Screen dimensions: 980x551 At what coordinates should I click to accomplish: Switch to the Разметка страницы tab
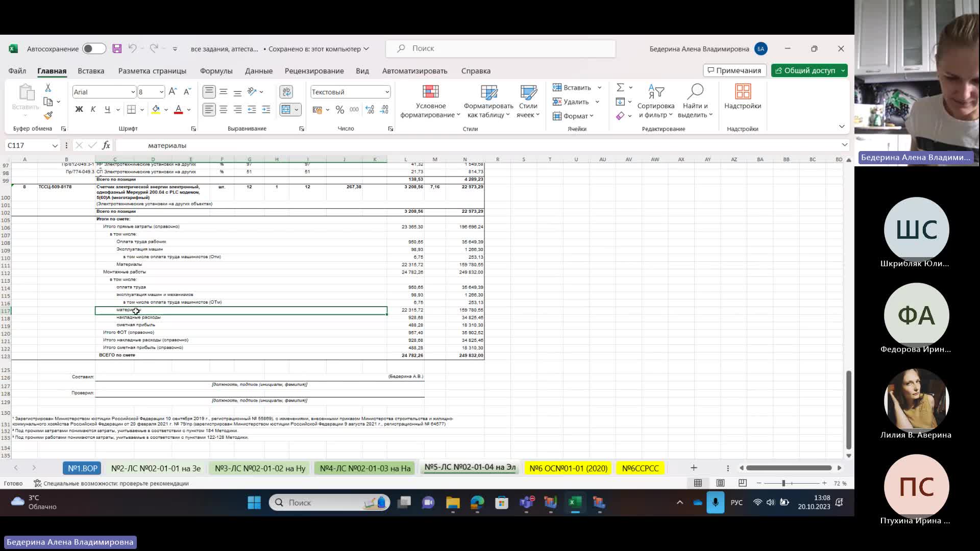click(152, 71)
